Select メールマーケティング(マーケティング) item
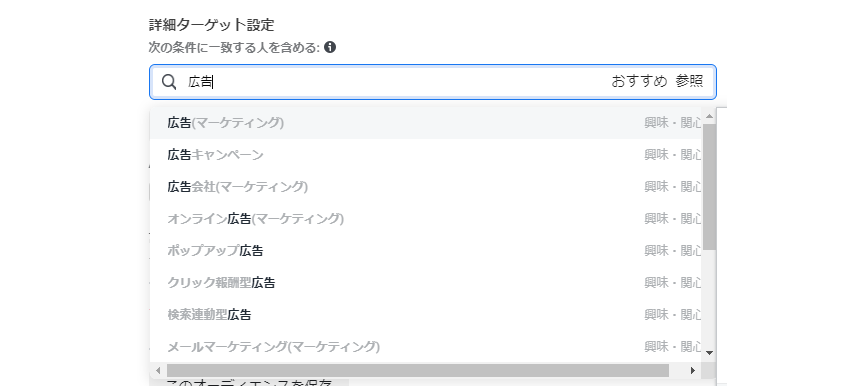The height and width of the screenshot is (386, 850). tap(426, 347)
